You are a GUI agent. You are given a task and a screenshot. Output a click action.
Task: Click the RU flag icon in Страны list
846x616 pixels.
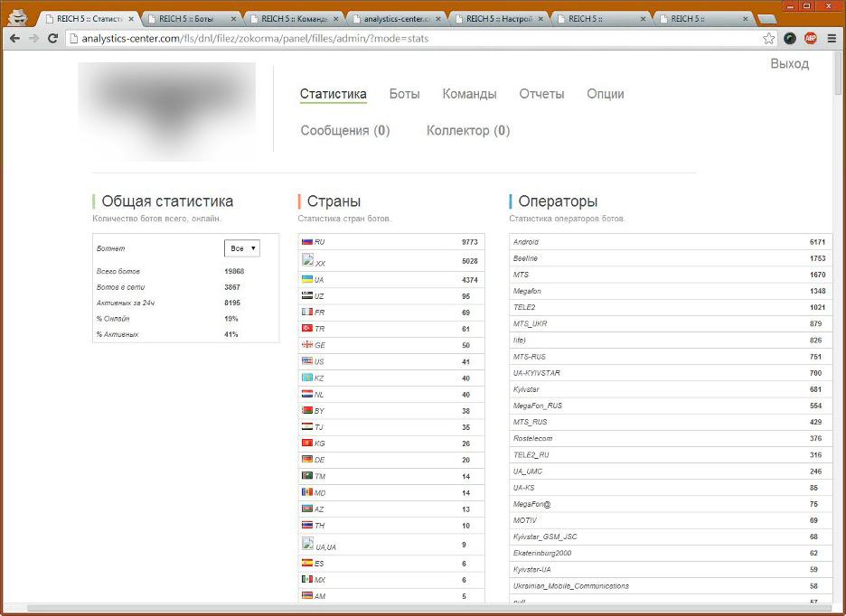pos(307,241)
